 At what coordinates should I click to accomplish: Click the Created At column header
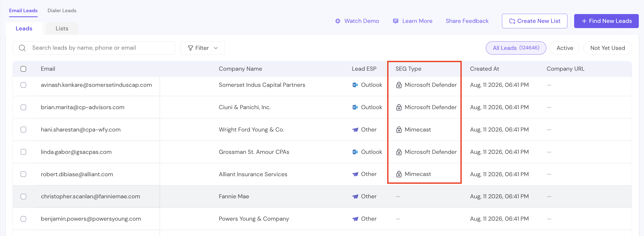pyautogui.click(x=485, y=69)
